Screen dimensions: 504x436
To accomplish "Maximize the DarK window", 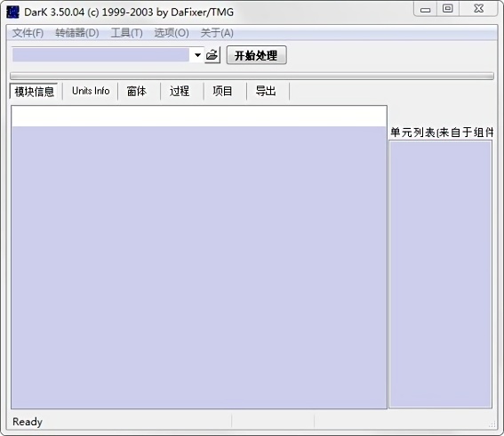I will coord(448,9).
